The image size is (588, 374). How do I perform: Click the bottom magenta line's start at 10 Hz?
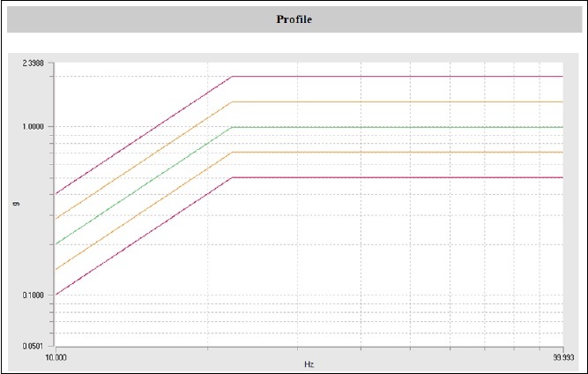(x=56, y=295)
